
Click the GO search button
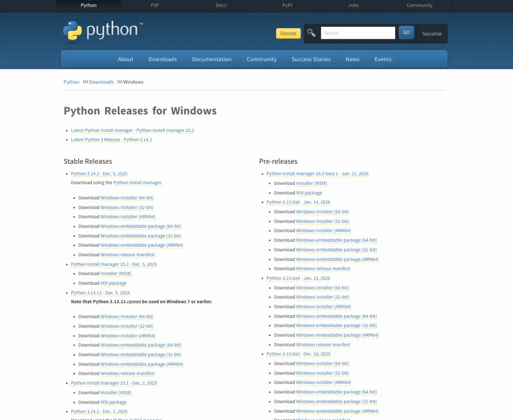pos(406,32)
